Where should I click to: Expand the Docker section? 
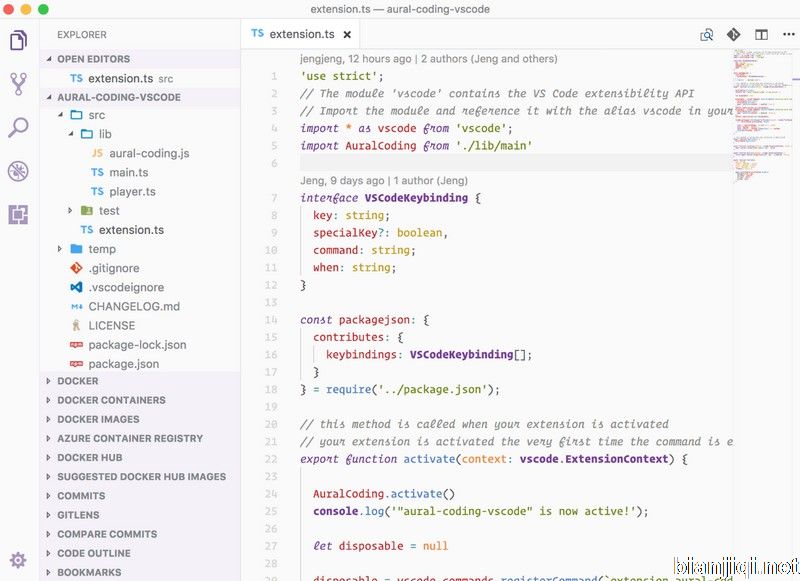48,381
